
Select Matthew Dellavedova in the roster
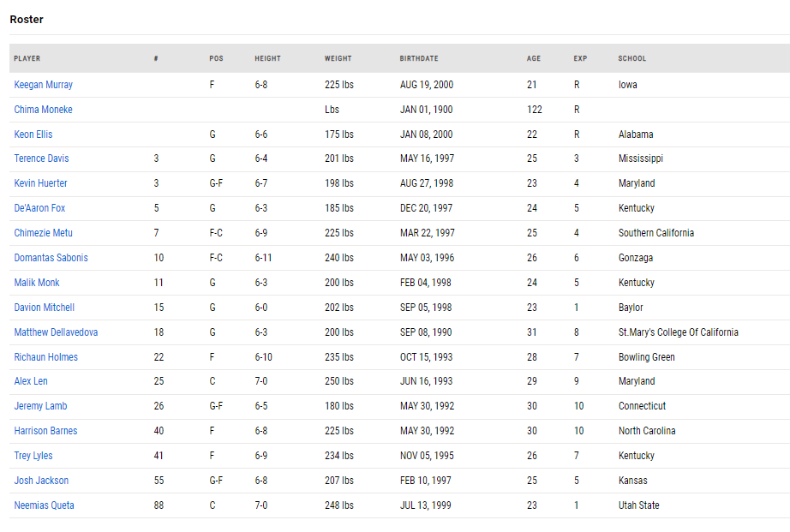click(x=56, y=332)
